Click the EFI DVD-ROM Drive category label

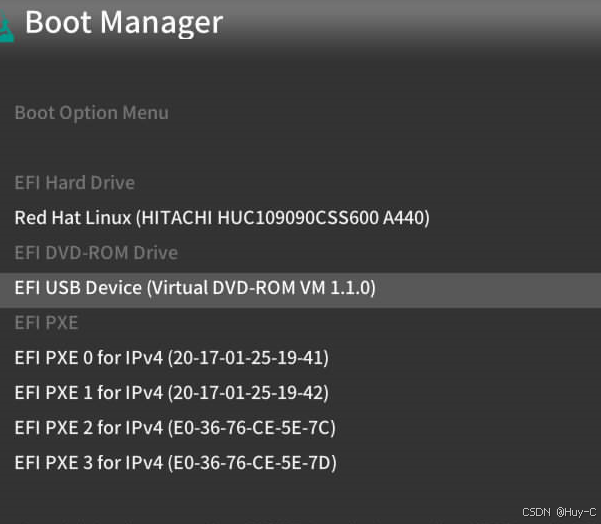point(96,253)
